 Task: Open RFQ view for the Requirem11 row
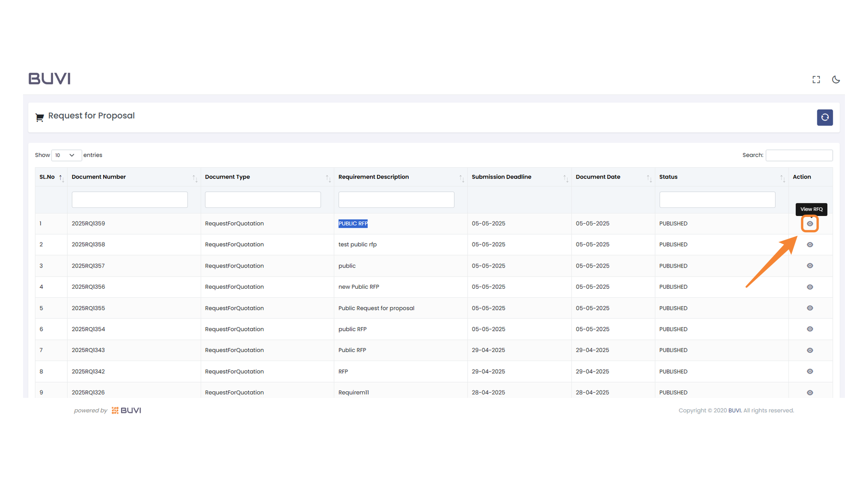pos(810,392)
